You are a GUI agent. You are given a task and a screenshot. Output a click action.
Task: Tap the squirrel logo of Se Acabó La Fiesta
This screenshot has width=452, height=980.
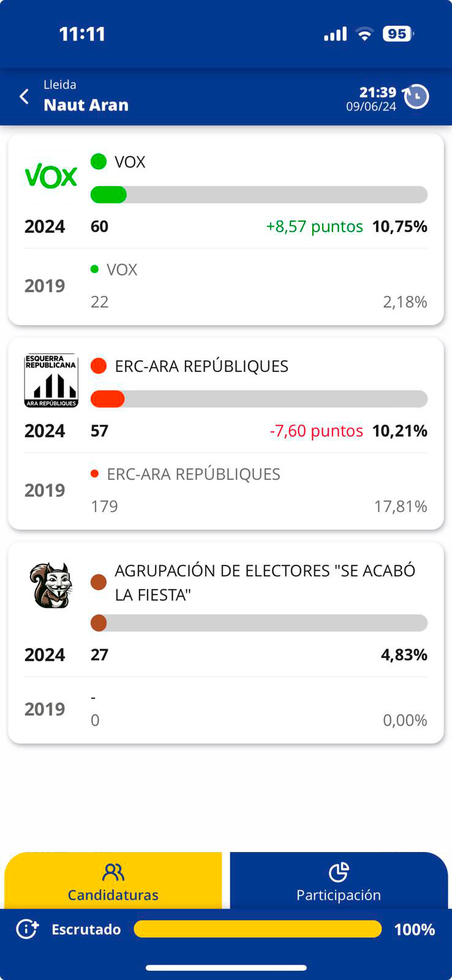51,586
